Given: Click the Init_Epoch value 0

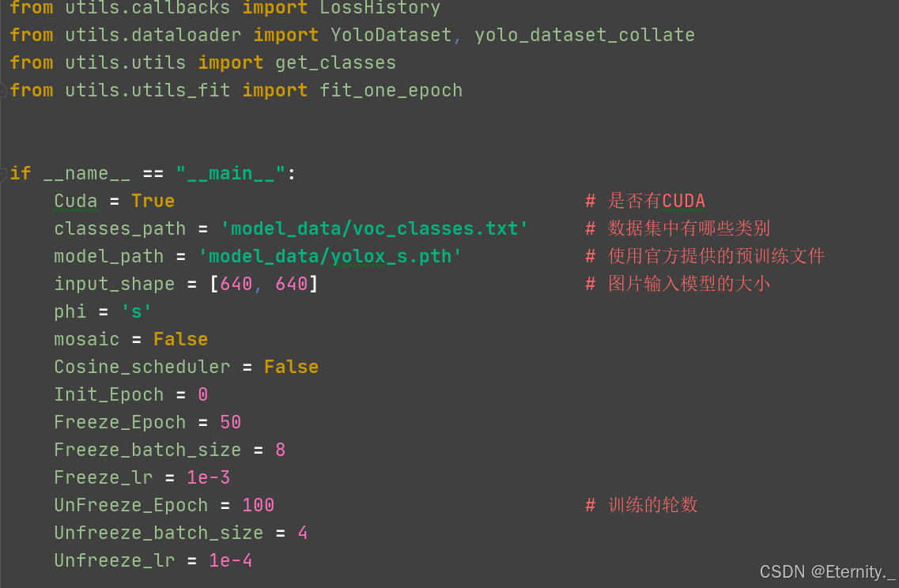Looking at the screenshot, I should click(x=203, y=394).
